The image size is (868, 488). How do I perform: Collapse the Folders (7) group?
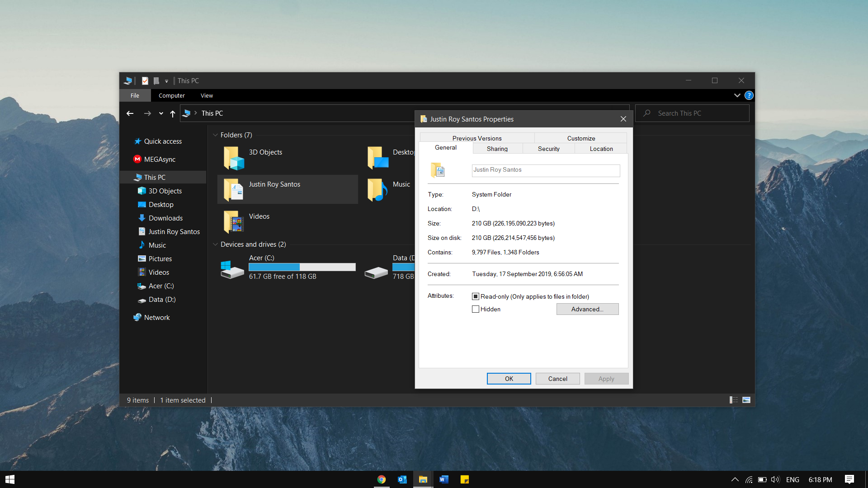coord(215,135)
